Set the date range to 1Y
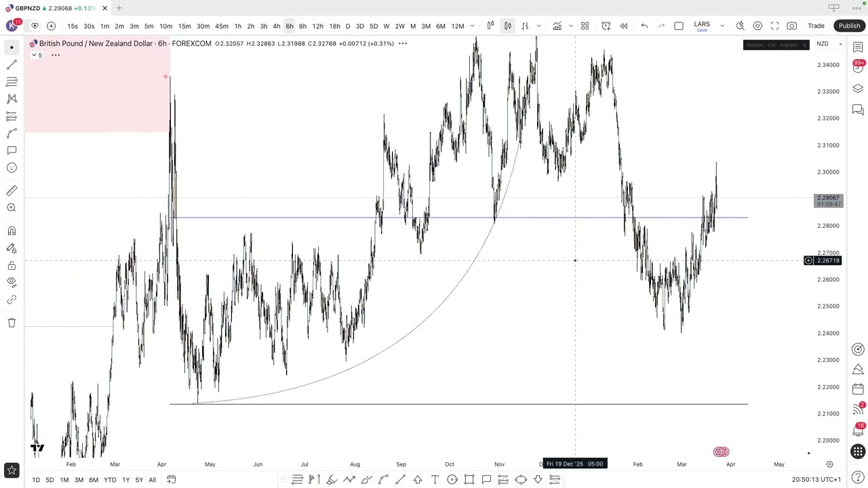Image resolution: width=868 pixels, height=488 pixels. pyautogui.click(x=125, y=480)
